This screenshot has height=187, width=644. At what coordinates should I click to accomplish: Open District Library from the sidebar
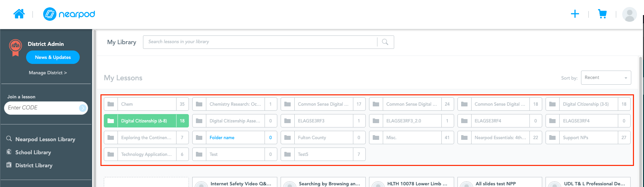[x=33, y=165]
